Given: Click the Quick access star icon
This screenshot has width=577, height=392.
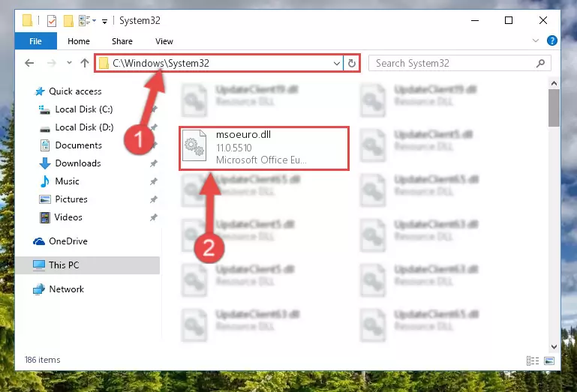Looking at the screenshot, I should click(x=40, y=91).
